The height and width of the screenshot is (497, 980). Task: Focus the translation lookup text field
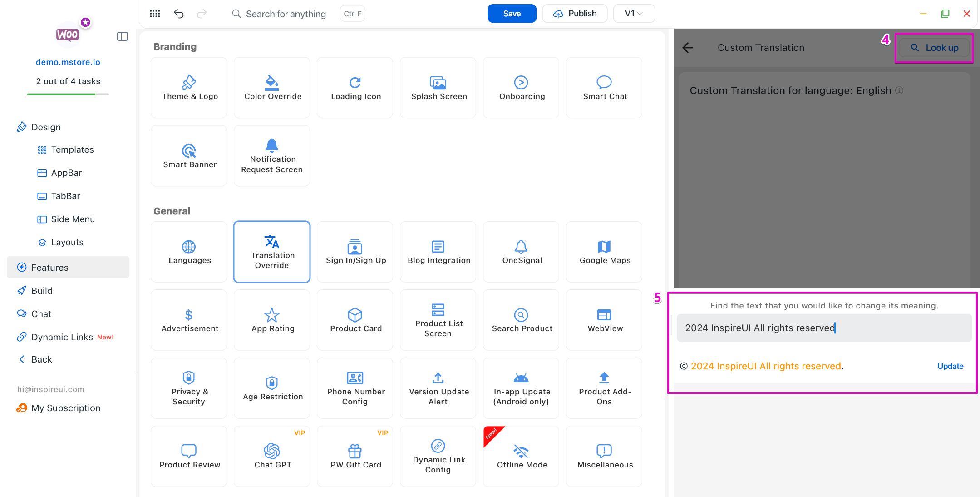[824, 328]
